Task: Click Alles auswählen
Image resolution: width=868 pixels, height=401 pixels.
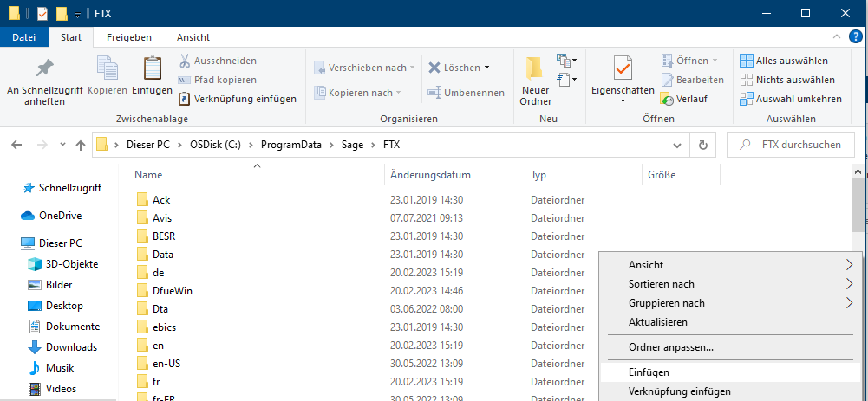Action: click(x=784, y=61)
